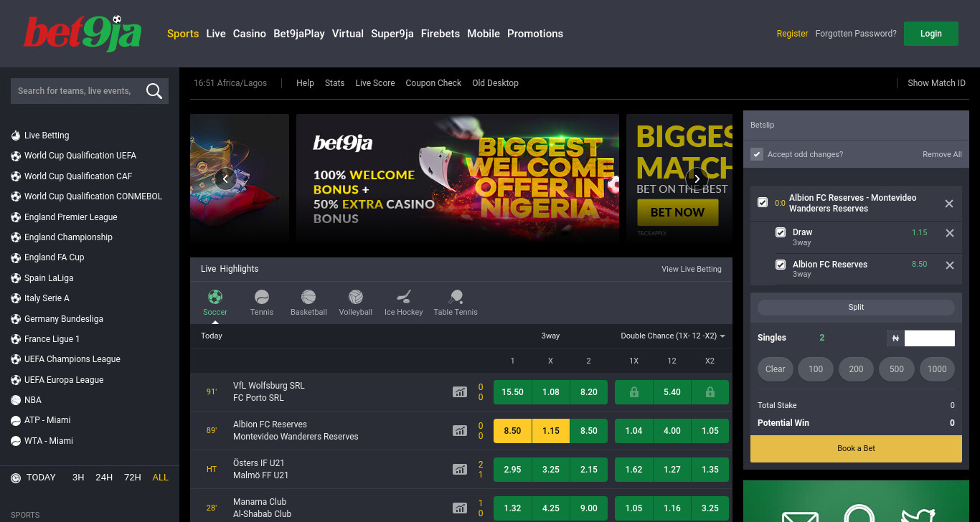The width and height of the screenshot is (980, 522).
Task: Remove Albion FC Reserves 8.50 selection from betslip
Action: tap(950, 265)
